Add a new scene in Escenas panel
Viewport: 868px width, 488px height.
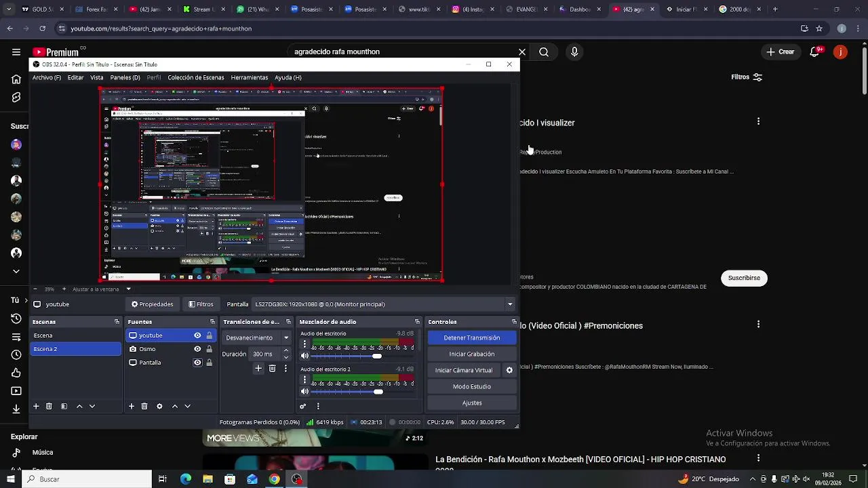(36, 406)
